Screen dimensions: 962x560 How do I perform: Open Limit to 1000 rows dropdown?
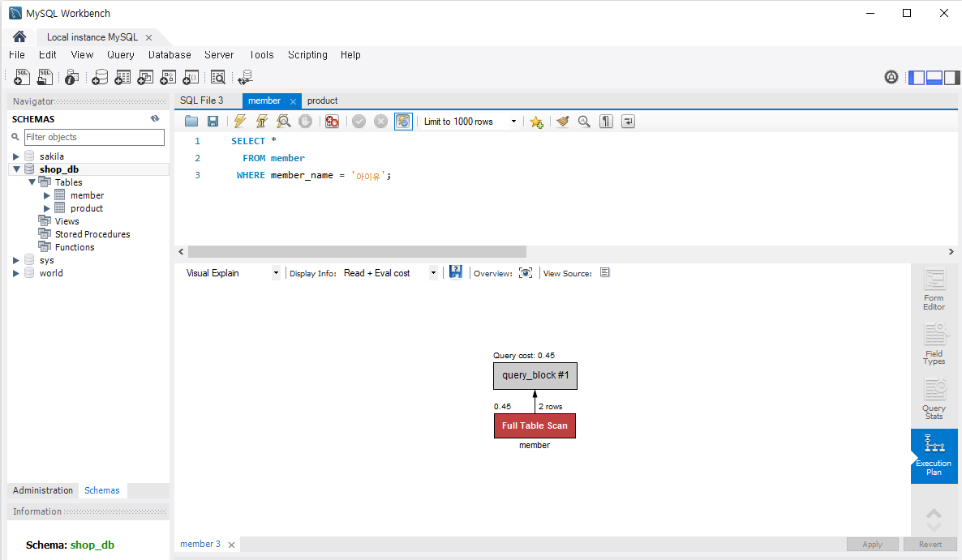pos(513,122)
